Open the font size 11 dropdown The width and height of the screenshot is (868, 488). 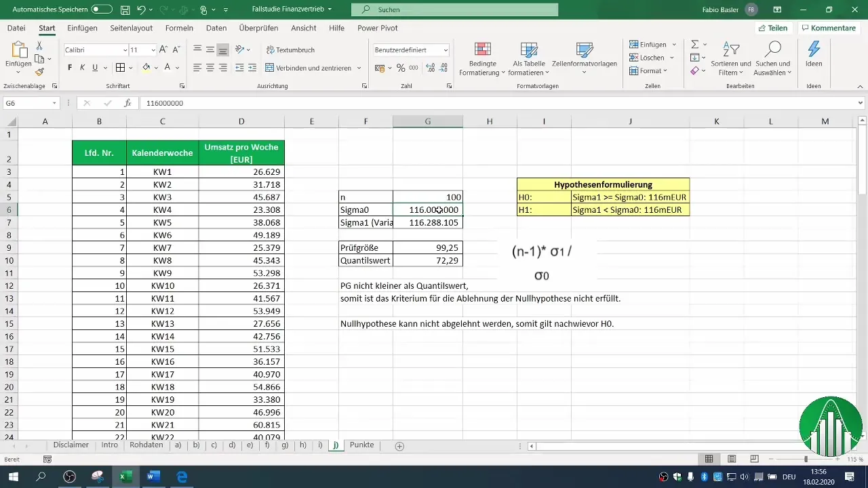click(x=154, y=50)
